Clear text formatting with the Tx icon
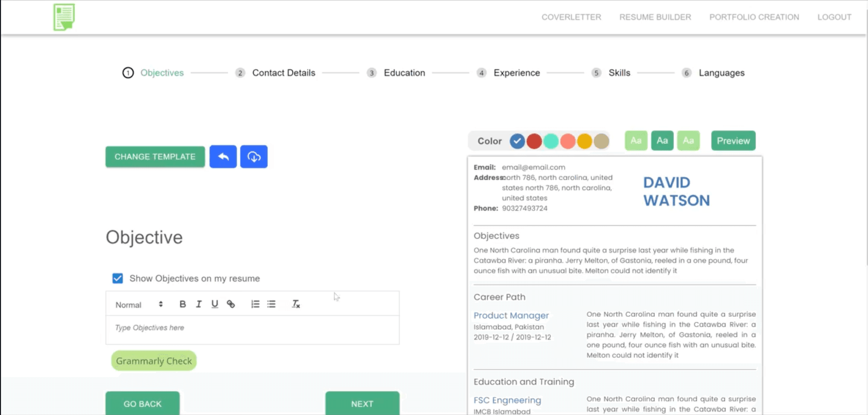Viewport: 868px width, 415px height. click(296, 304)
